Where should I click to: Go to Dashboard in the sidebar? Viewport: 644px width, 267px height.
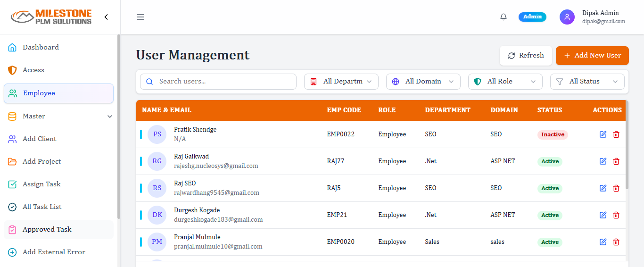(41, 47)
